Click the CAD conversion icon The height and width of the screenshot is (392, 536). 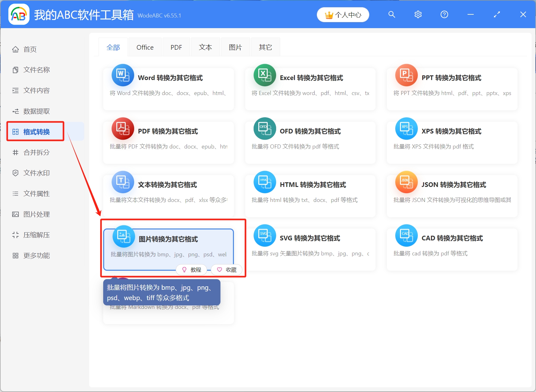coord(406,235)
